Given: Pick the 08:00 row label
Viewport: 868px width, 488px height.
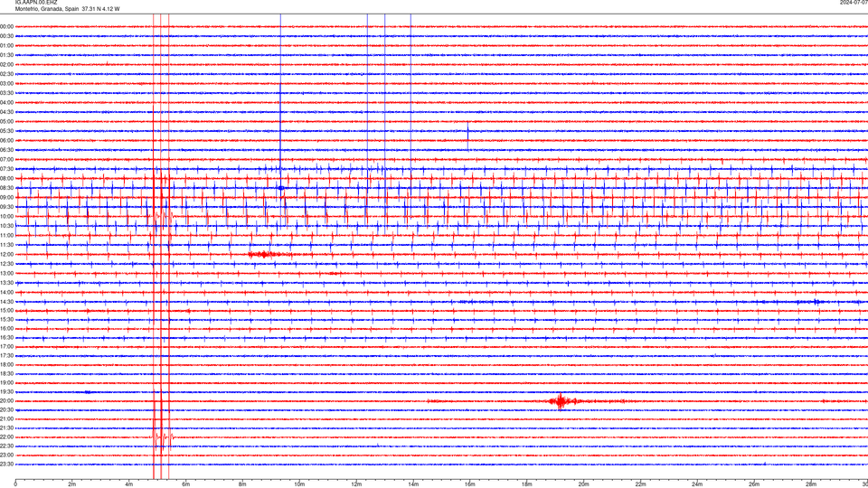Looking at the screenshot, I should coord(6,178).
